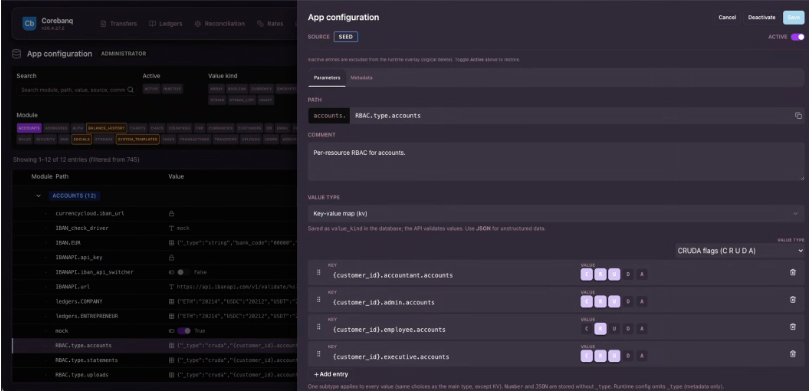Click the Cancel button
This screenshot has width=810, height=392.
[x=727, y=18]
